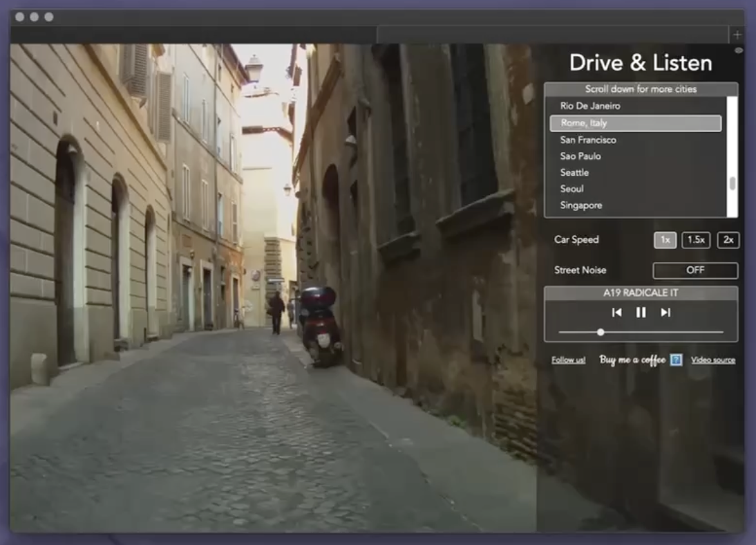The height and width of the screenshot is (545, 756).
Task: Click the radio volume slider handle
Action: pos(601,332)
